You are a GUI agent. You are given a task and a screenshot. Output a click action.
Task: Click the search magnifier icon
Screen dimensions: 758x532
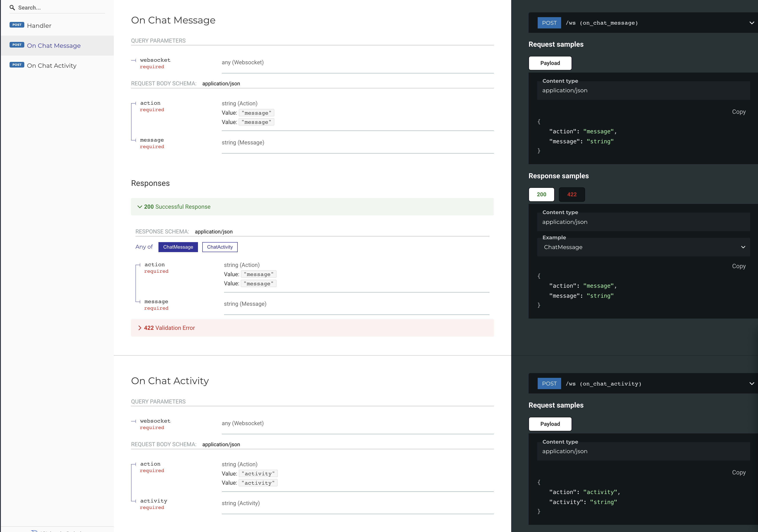point(13,7)
